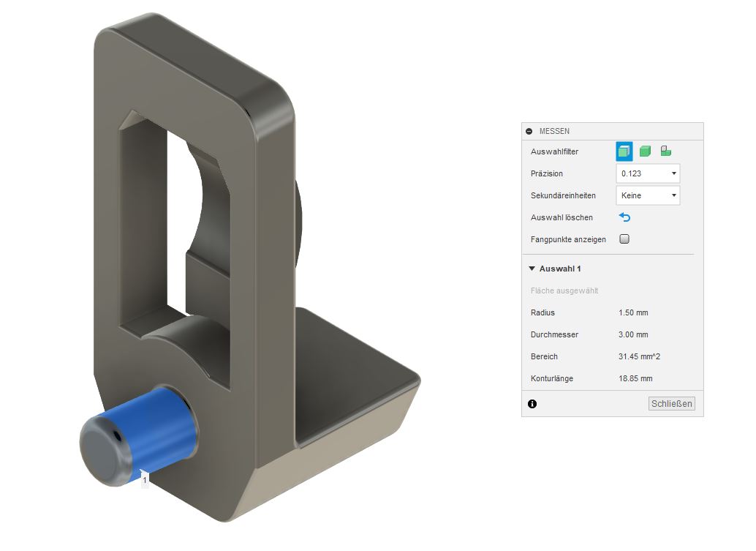Click the Präzision label
The height and width of the screenshot is (551, 756).
click(x=547, y=173)
